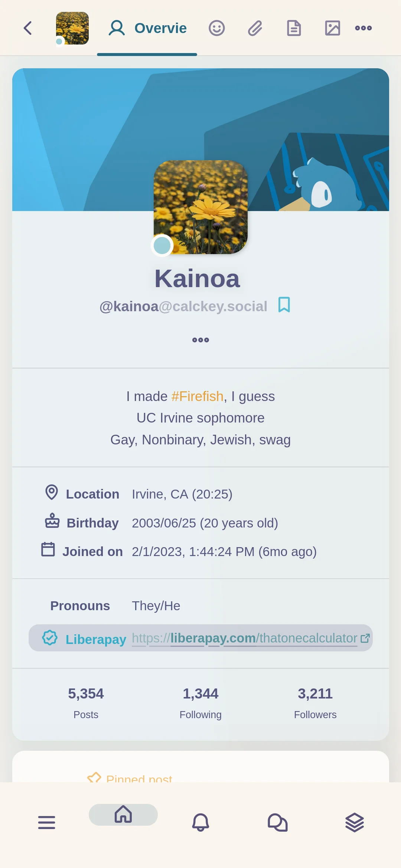Open the #Firefish hashtag link

tap(197, 396)
